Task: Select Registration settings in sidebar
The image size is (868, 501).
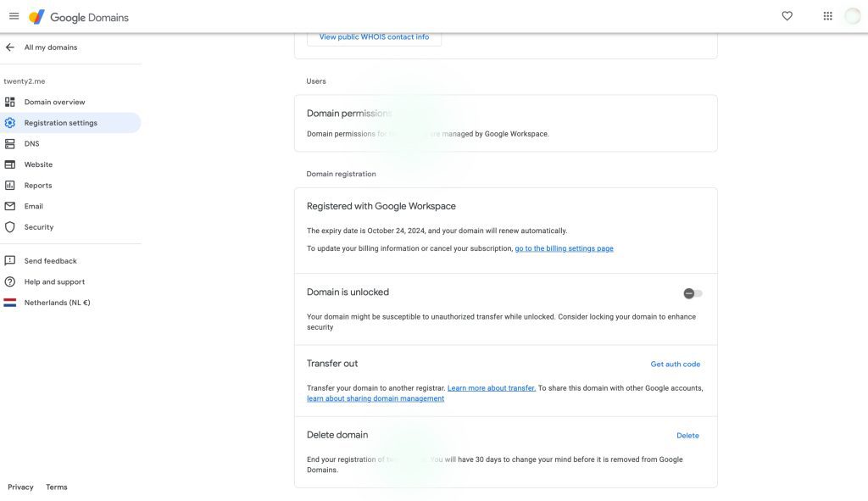Action: (61, 123)
